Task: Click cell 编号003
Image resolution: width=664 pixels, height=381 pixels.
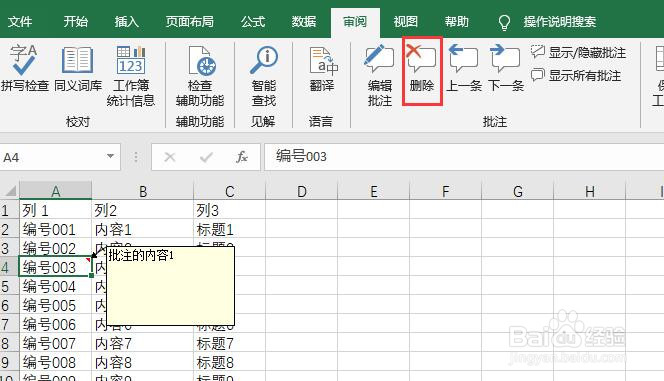Action: [55, 267]
